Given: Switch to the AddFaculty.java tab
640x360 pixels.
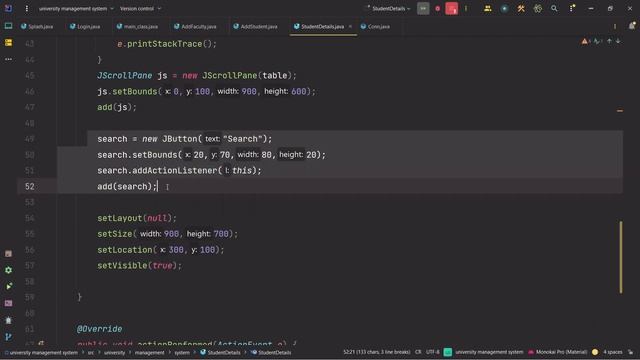Looking at the screenshot, I should (x=195, y=27).
